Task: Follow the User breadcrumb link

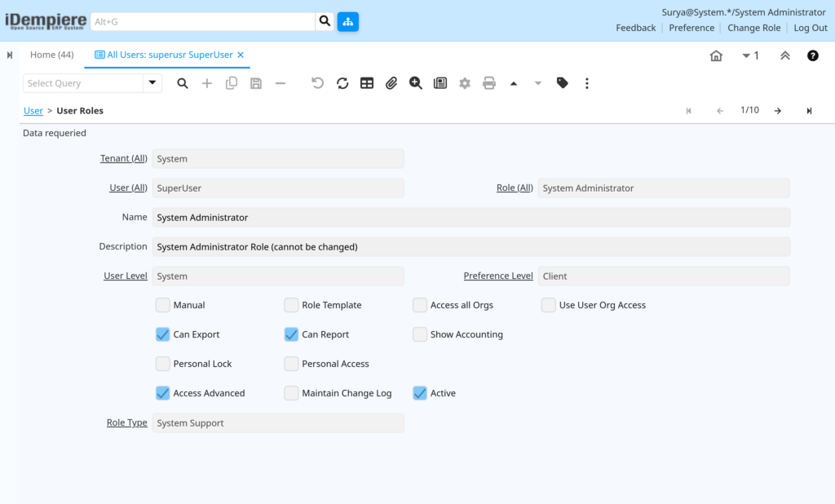Action: (x=33, y=111)
